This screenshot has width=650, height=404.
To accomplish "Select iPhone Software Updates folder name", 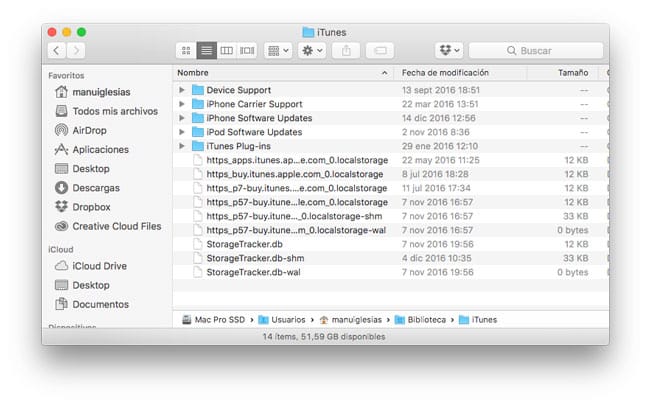I will pos(259,118).
